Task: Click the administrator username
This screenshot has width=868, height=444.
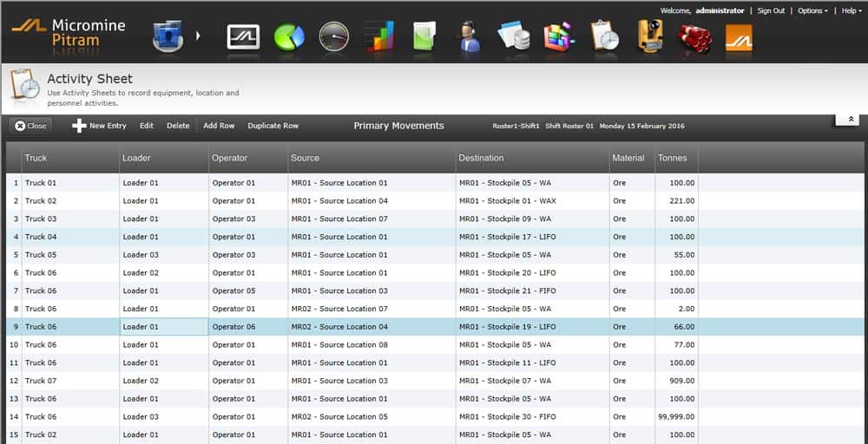Action: click(720, 10)
